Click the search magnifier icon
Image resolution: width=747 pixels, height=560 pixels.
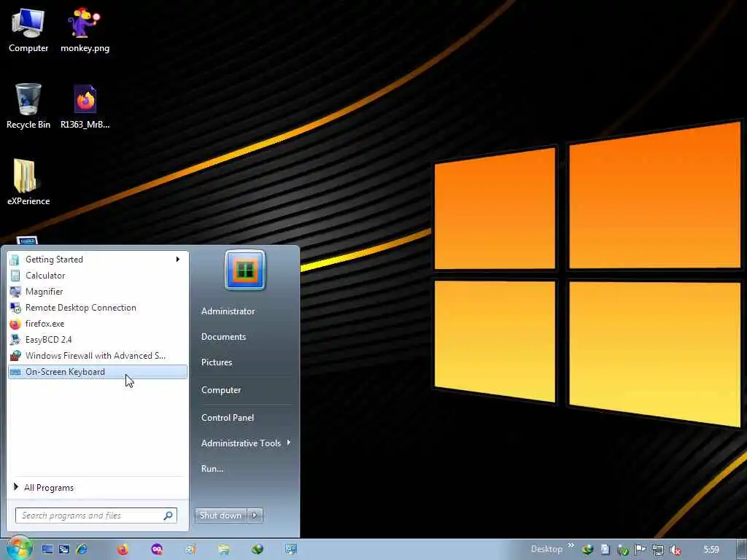click(169, 516)
